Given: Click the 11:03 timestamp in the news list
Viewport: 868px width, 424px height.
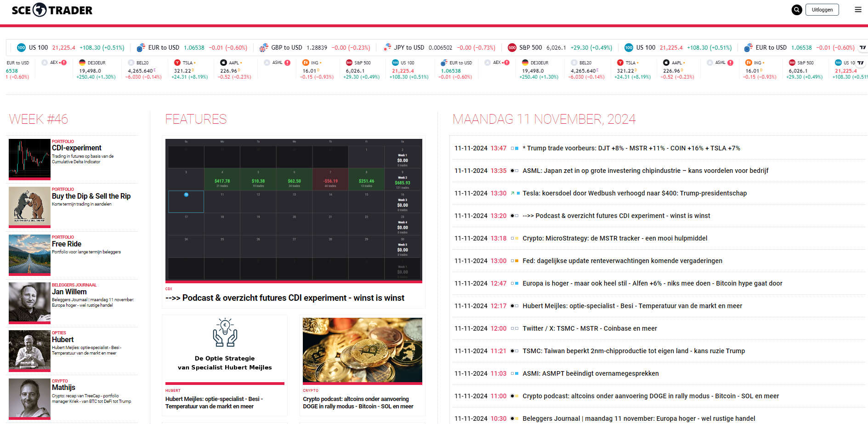Looking at the screenshot, I should click(x=499, y=373).
